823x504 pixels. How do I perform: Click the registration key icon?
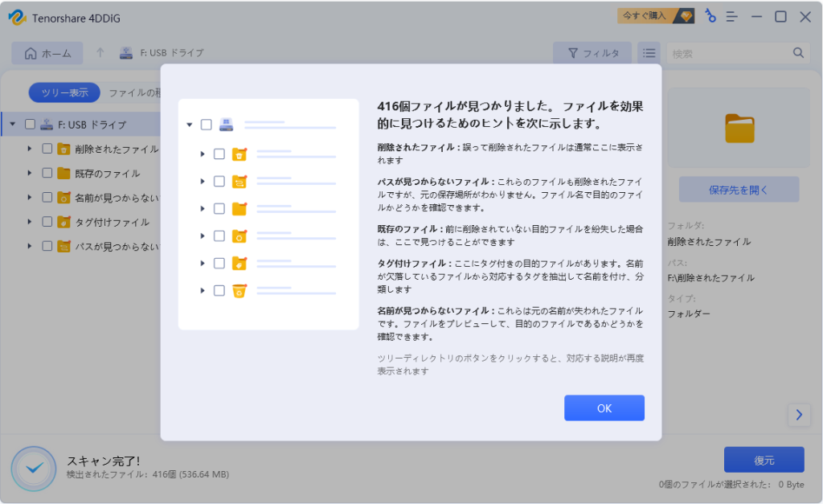click(710, 16)
